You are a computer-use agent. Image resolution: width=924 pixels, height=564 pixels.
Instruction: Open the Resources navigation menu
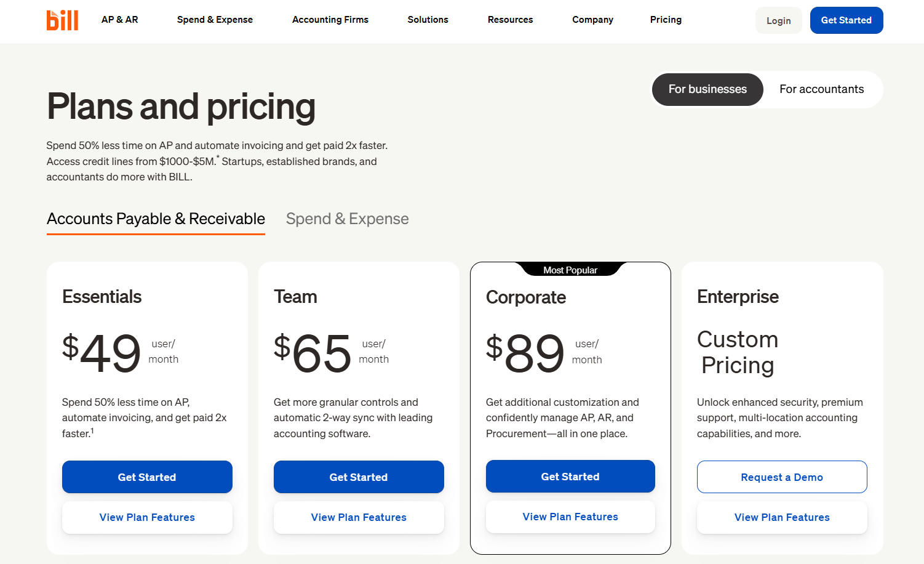pos(511,20)
